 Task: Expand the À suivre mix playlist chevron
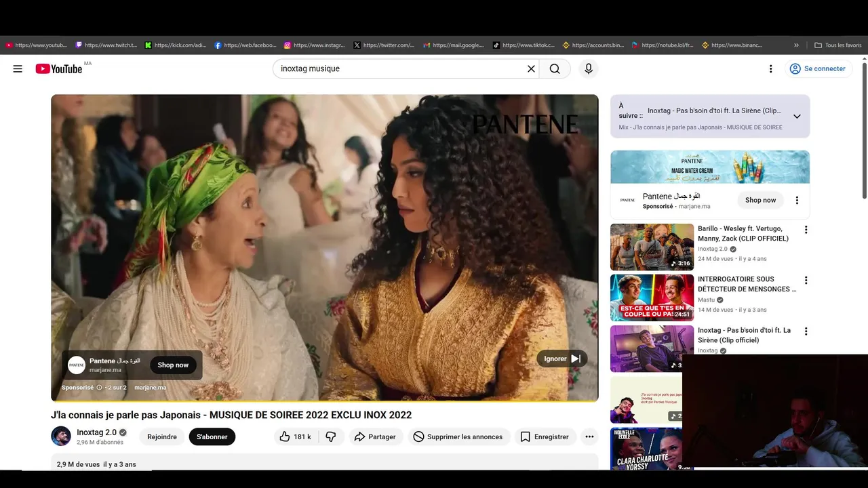coord(797,116)
